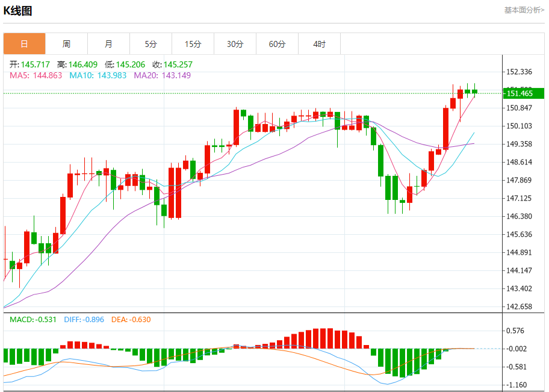
Task: Click the 144.891 price axis label
Action: click(520, 252)
